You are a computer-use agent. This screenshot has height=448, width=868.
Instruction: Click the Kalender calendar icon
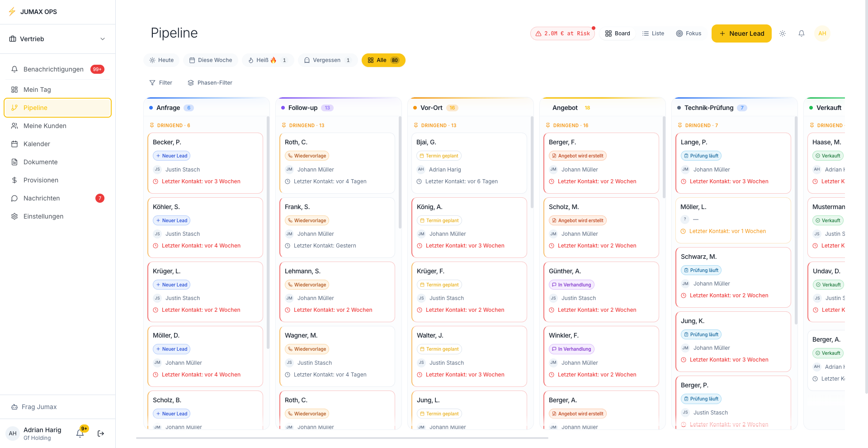pyautogui.click(x=14, y=144)
